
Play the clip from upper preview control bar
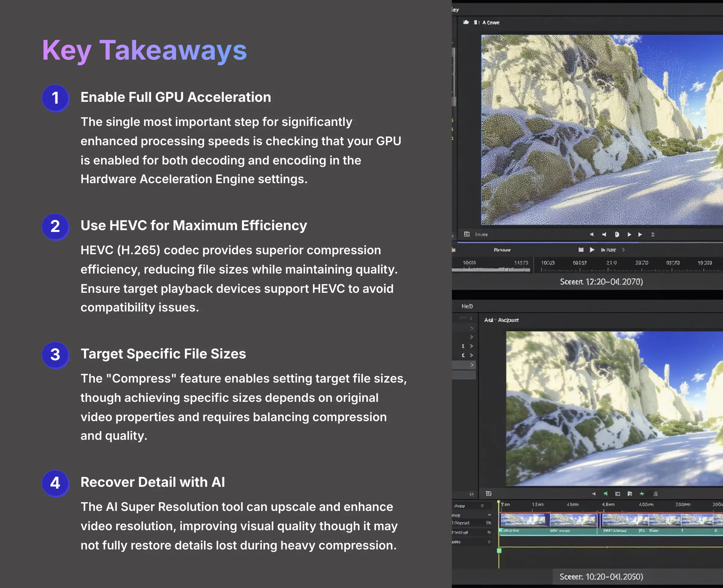click(x=629, y=234)
